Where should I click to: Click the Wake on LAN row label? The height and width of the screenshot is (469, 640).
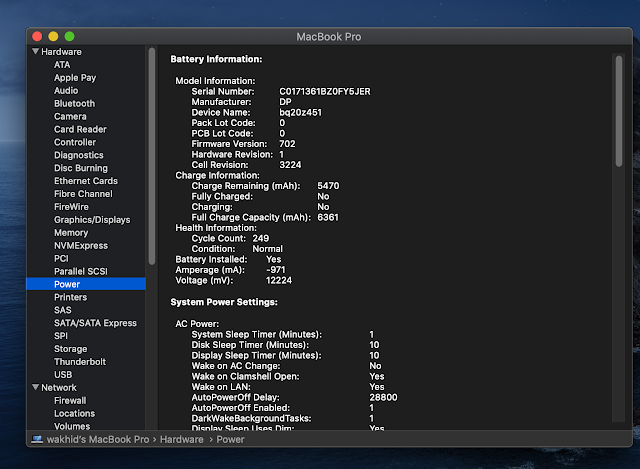tap(221, 387)
